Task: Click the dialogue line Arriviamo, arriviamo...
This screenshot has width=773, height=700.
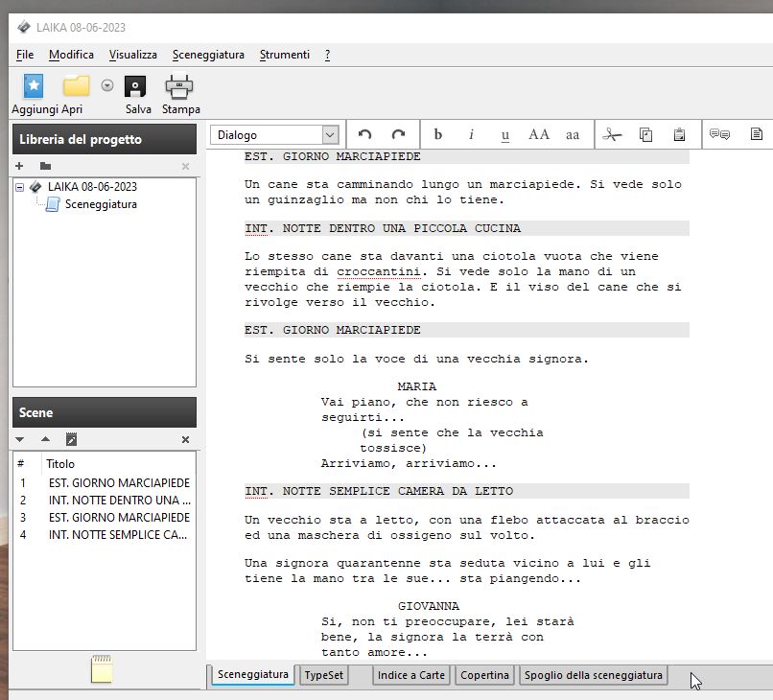Action: pyautogui.click(x=409, y=463)
